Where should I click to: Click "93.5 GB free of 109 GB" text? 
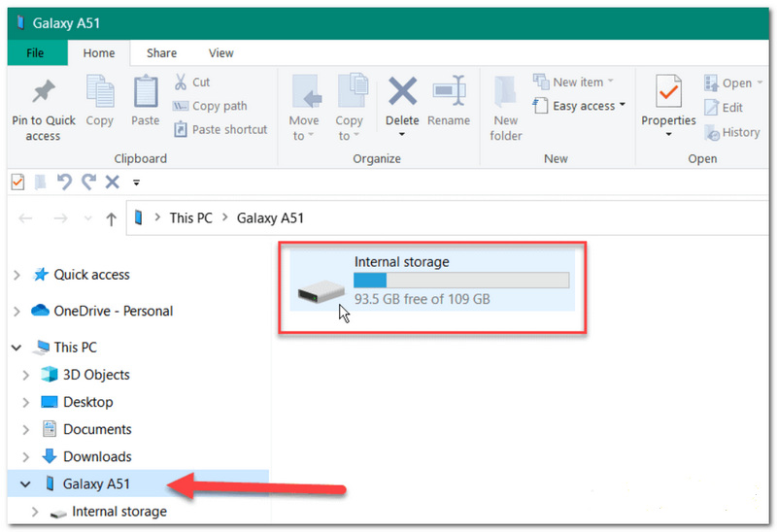[422, 299]
